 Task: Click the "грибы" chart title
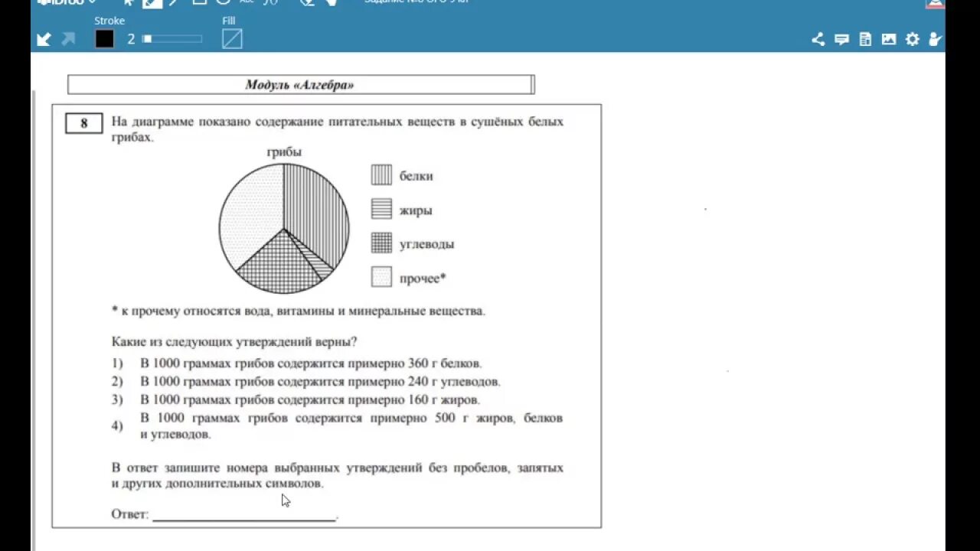pos(284,152)
